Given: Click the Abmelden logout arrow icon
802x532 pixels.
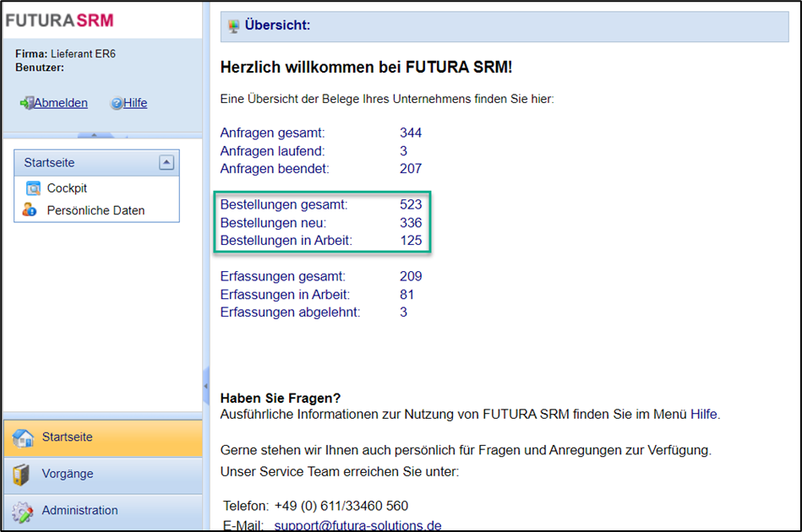Looking at the screenshot, I should coord(26,103).
